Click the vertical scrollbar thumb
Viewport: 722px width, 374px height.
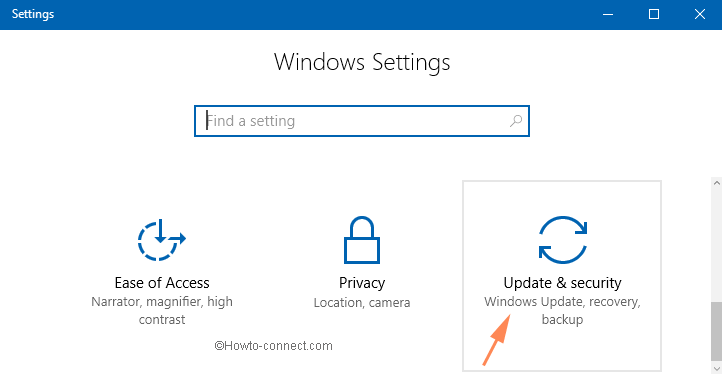[716, 330]
